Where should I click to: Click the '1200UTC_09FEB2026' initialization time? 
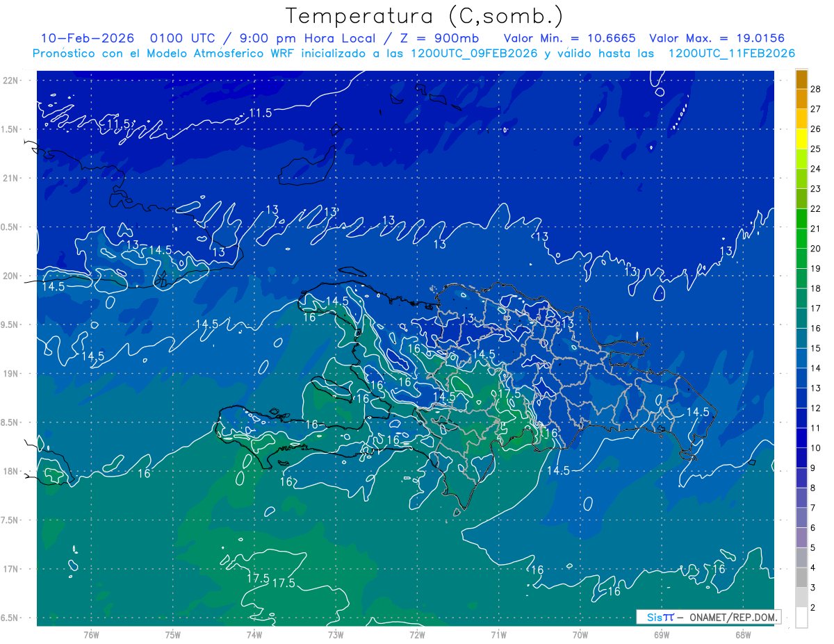tap(474, 53)
